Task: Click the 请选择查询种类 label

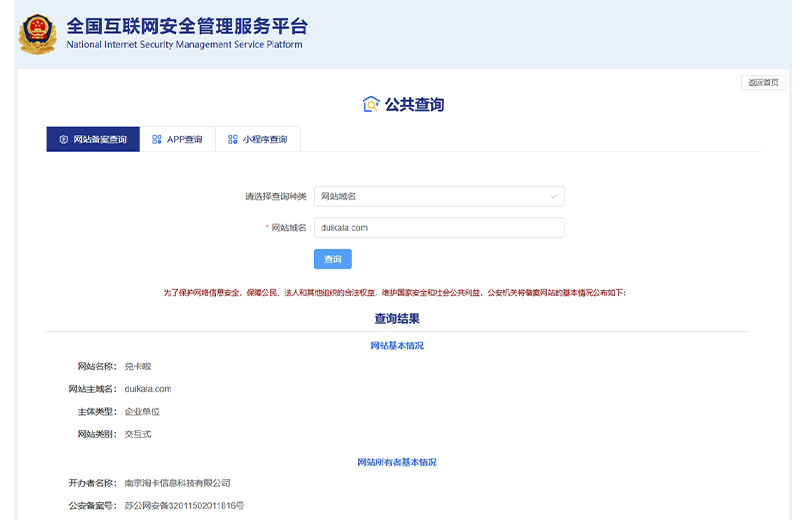Action: point(276,196)
